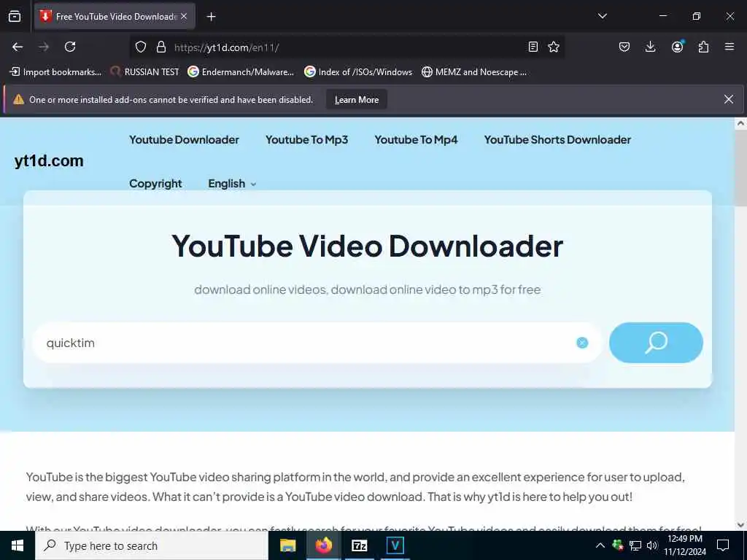Viewport: 747px width, 560px height.
Task: Open tracking protection shield icon
Action: pos(141,47)
